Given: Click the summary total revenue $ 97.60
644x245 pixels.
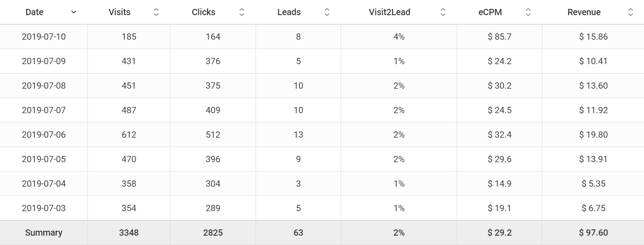Looking at the screenshot, I should tap(593, 233).
